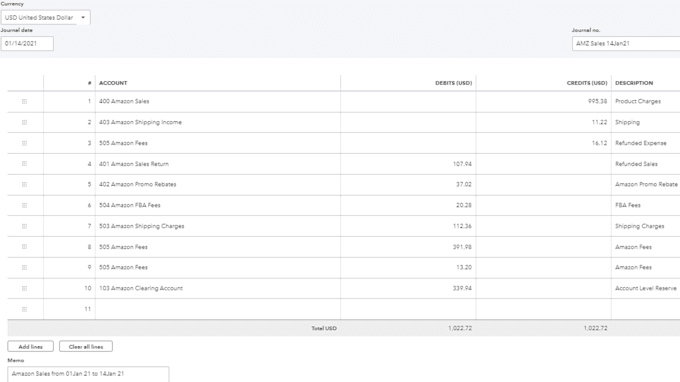Click the 16.12 credit amount
The width and height of the screenshot is (680, 382).
599,143
